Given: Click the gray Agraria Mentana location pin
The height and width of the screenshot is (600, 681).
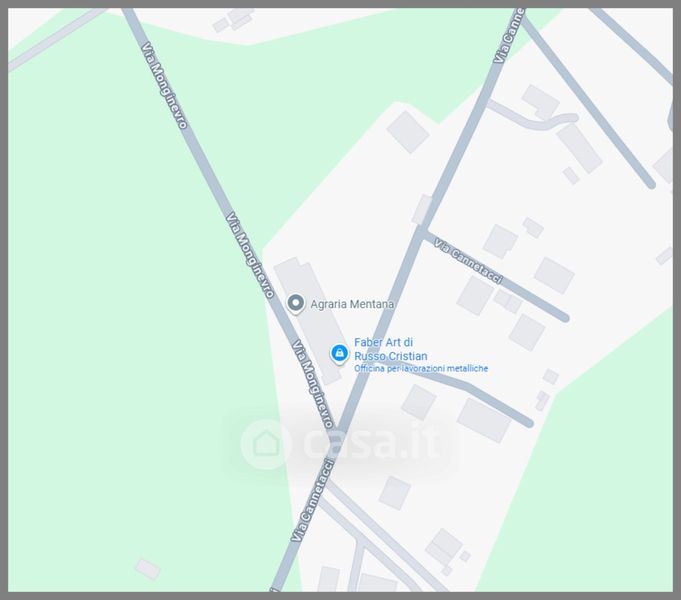Looking at the screenshot, I should (295, 303).
